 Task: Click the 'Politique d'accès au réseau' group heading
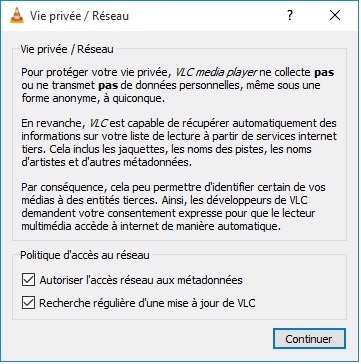pyautogui.click(x=85, y=255)
